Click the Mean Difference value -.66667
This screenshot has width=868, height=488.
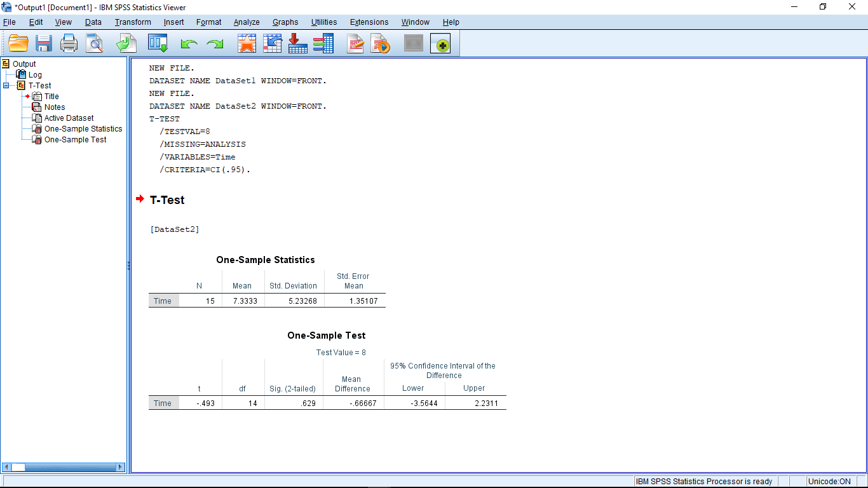point(363,403)
